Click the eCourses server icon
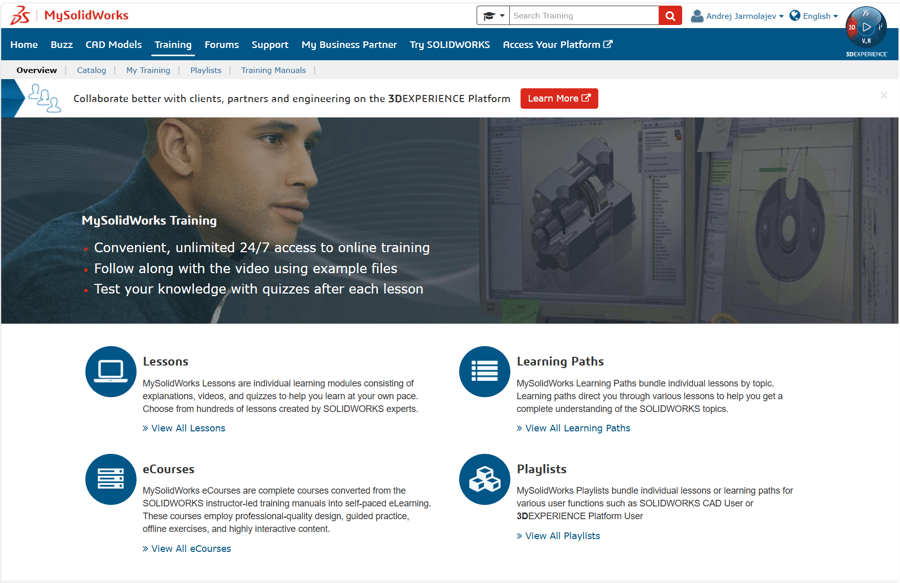This screenshot has height=583, width=900. point(111,479)
